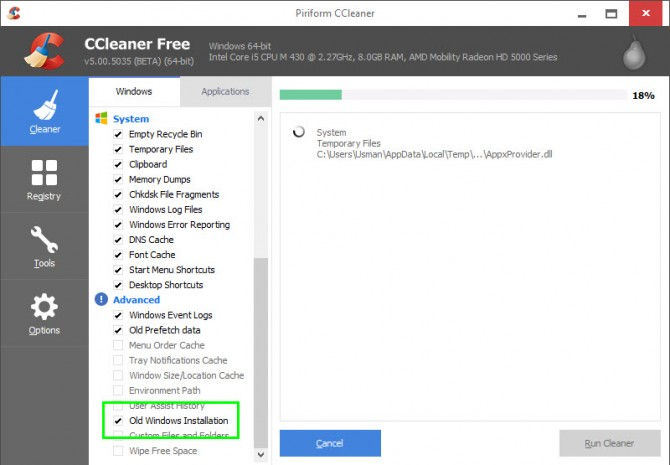The width and height of the screenshot is (670, 465).
Task: Click the Intel Core i5 system info
Action: [x=383, y=57]
